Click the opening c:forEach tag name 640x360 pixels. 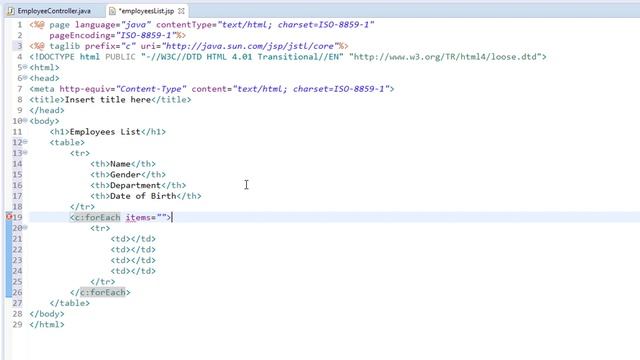(98, 218)
